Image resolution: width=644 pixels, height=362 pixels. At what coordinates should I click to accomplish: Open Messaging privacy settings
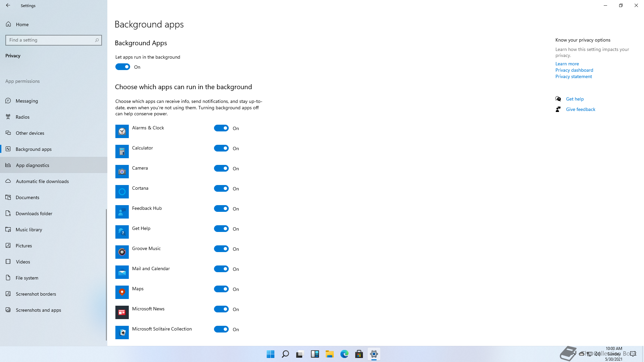click(x=54, y=101)
